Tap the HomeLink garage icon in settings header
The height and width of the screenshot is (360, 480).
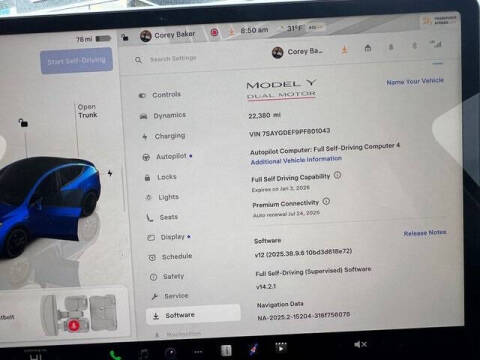pyautogui.click(x=368, y=48)
